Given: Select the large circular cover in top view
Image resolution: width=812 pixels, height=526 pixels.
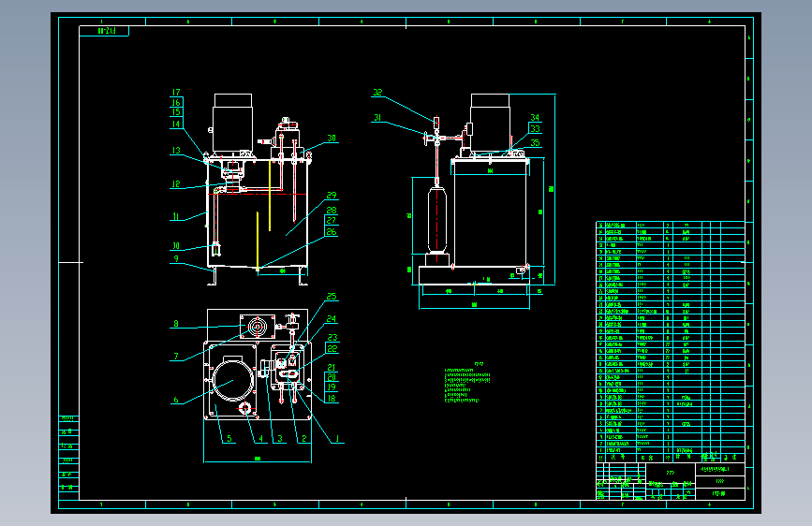Looking at the screenshot, I should [233, 380].
